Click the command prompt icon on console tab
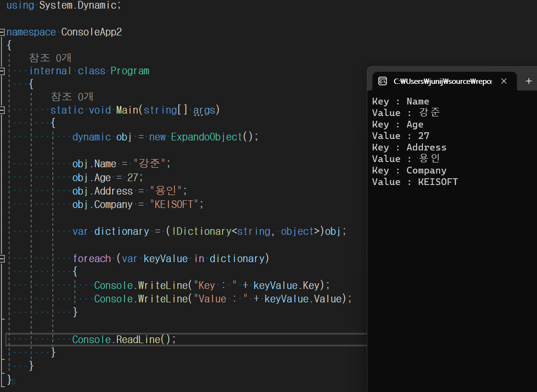This screenshot has height=392, width=537. 383,81
